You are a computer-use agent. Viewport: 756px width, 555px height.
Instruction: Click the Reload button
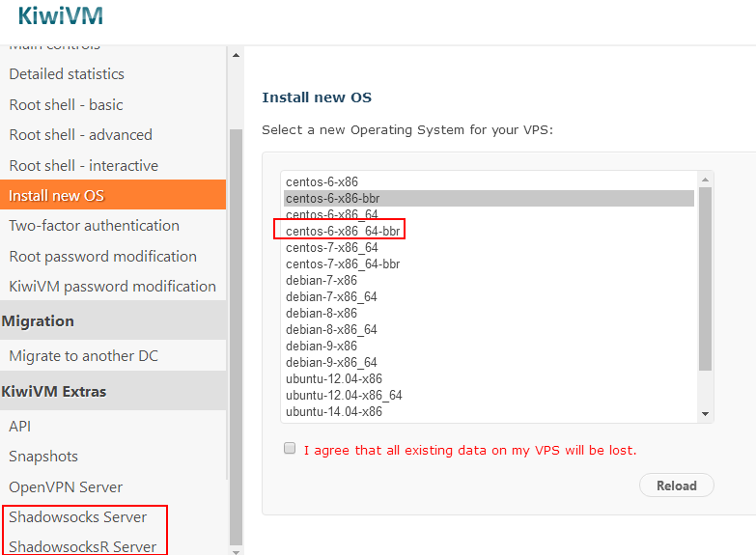(677, 486)
